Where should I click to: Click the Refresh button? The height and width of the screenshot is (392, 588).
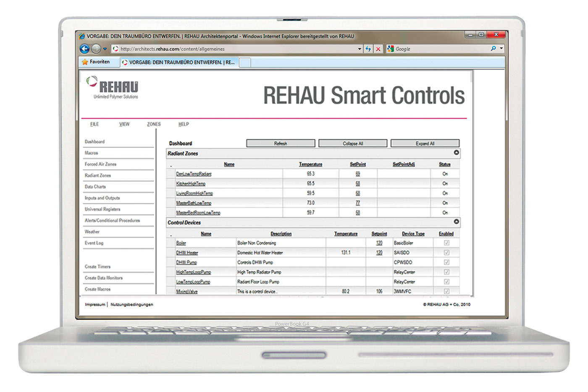tap(281, 144)
